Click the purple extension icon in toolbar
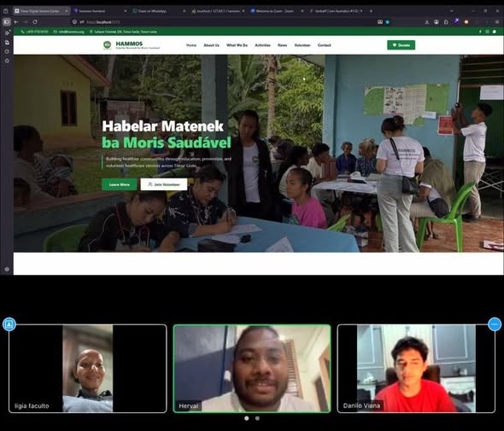 (456, 21)
